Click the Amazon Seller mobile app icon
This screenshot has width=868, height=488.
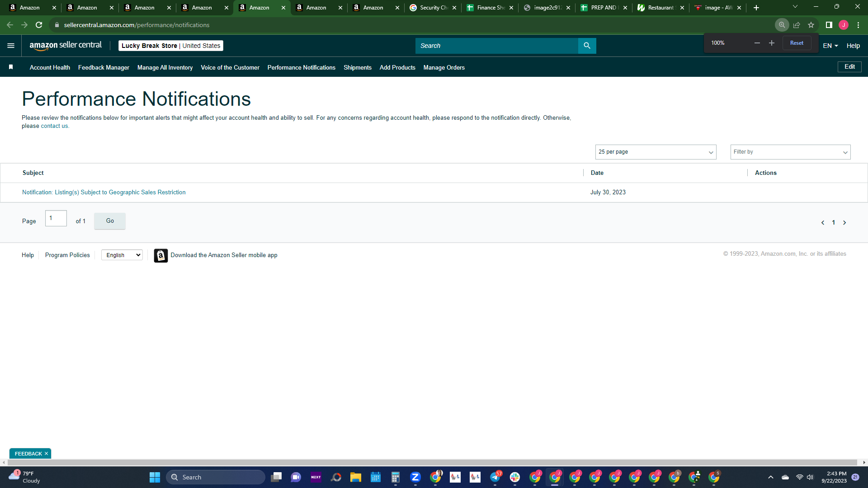pos(160,255)
